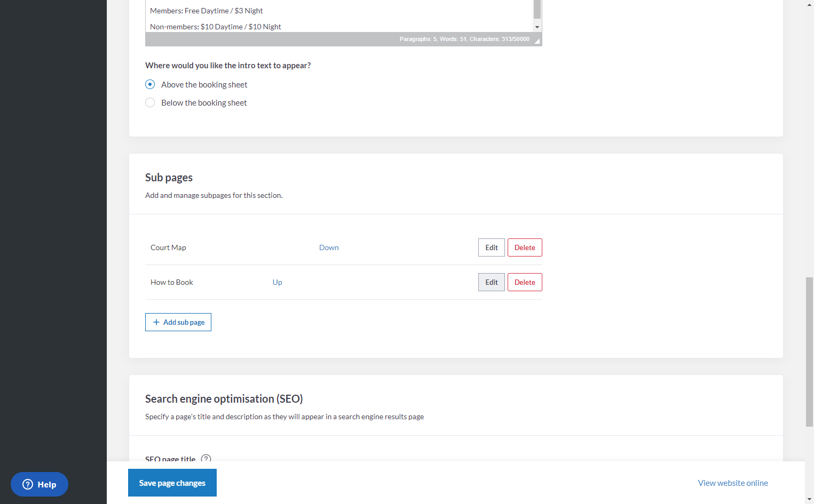Click the intro text editor scroll down arrow
The image size is (814, 504).
coord(537,27)
